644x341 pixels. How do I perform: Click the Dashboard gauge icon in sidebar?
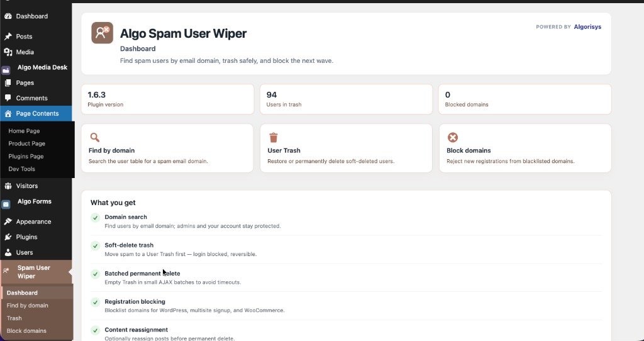(8, 16)
